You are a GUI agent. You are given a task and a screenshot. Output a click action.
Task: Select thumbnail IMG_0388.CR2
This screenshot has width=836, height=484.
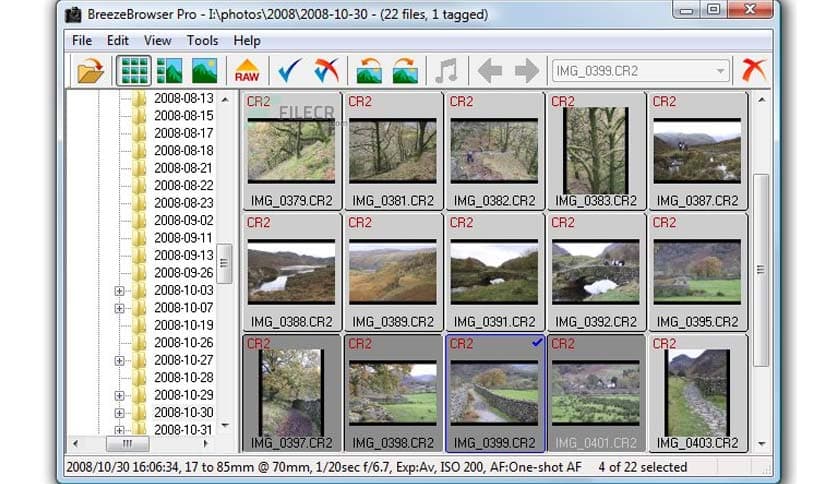[x=291, y=272]
